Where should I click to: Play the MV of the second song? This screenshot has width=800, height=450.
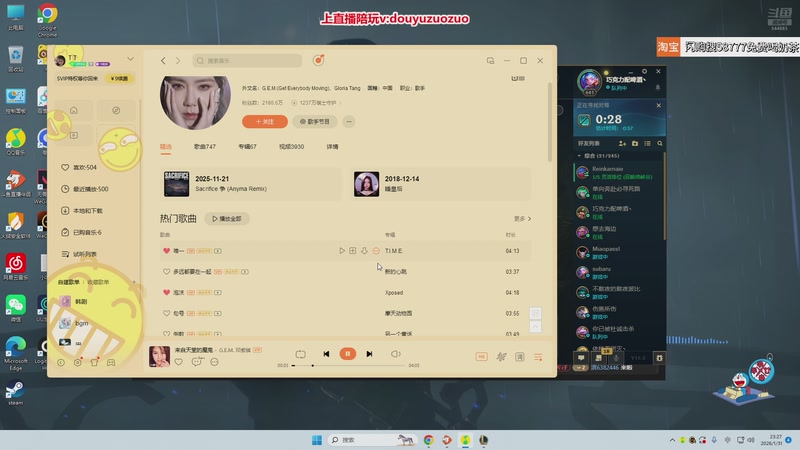(245, 272)
